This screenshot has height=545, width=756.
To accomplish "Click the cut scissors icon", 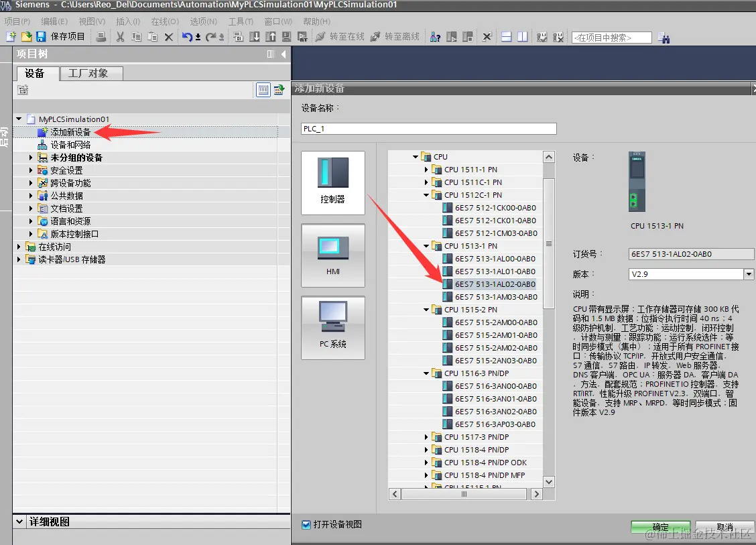I will coord(121,37).
